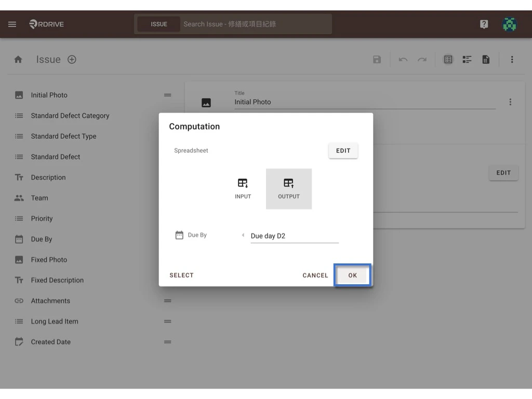Select Initial Photo in field list
The height and width of the screenshot is (399, 532).
pyautogui.click(x=49, y=95)
